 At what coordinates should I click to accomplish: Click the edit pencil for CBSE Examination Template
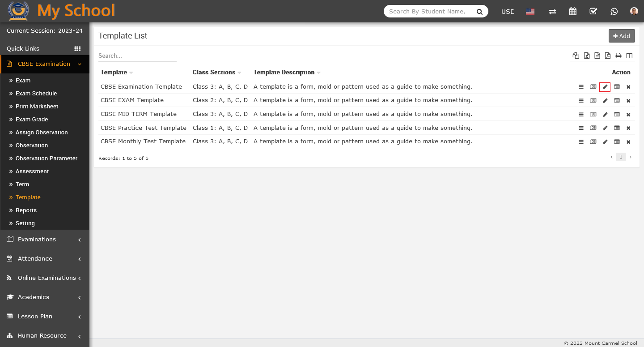pyautogui.click(x=605, y=87)
